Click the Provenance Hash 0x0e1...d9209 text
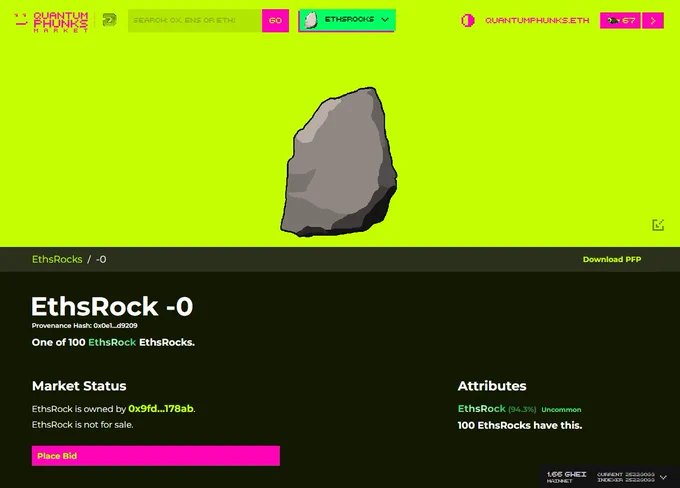This screenshot has height=488, width=680. [x=85, y=325]
